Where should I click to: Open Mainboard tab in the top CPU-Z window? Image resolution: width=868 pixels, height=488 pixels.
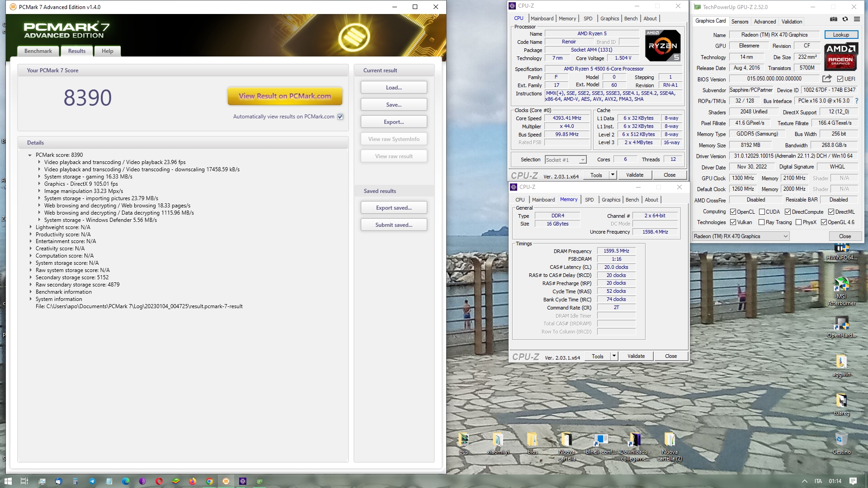[542, 19]
